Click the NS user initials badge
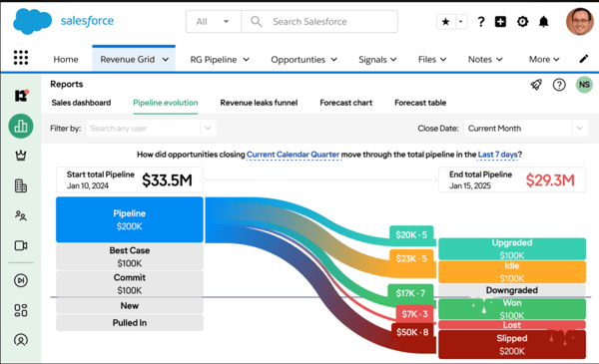 [x=584, y=85]
